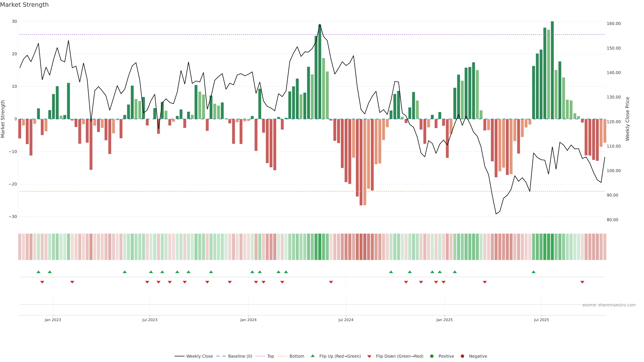This screenshot has width=644, height=362.
Task: Click the Jan 2024 x-axis label
Action: [x=248, y=320]
